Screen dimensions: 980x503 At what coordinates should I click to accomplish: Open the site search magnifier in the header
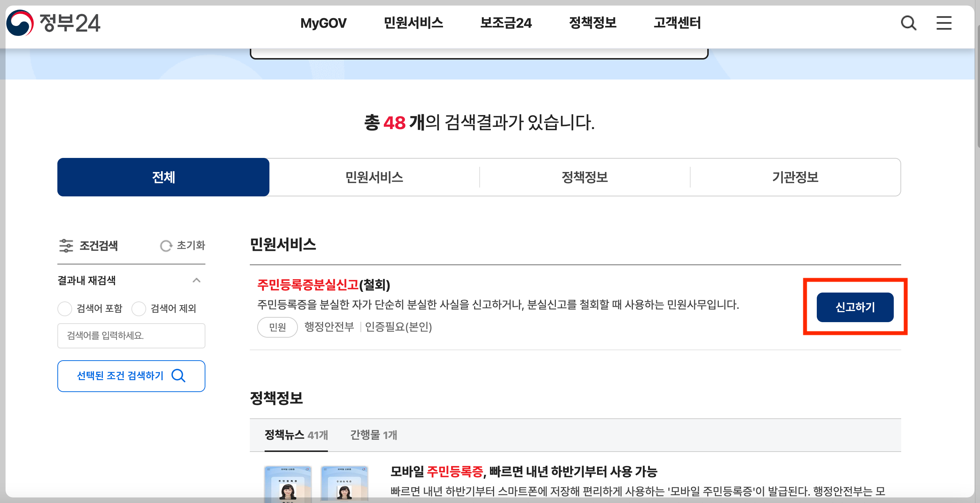click(909, 23)
